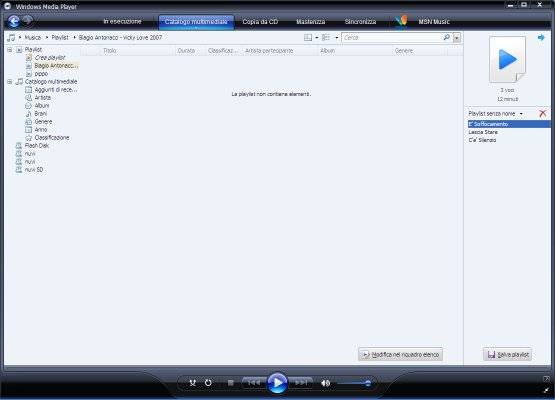Open the search options dropdown arrow

(457, 38)
